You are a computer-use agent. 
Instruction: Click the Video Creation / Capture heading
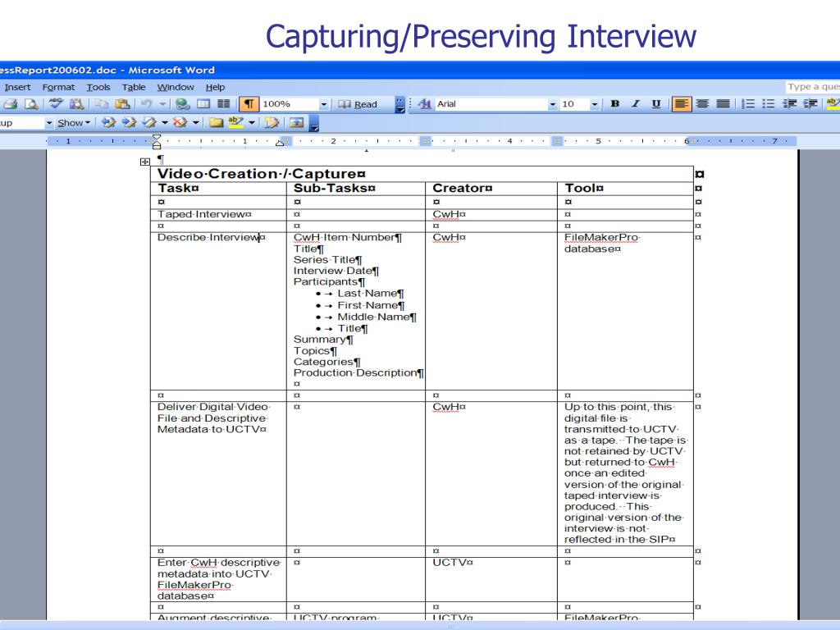(262, 174)
